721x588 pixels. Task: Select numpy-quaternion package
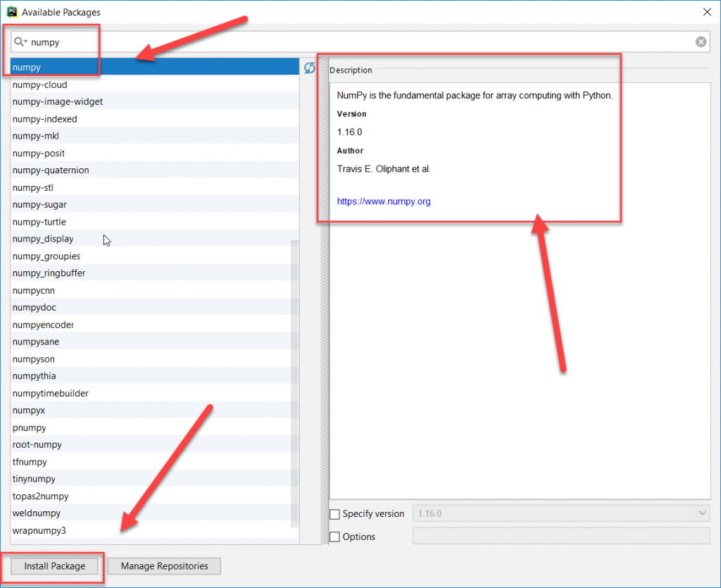[155, 170]
